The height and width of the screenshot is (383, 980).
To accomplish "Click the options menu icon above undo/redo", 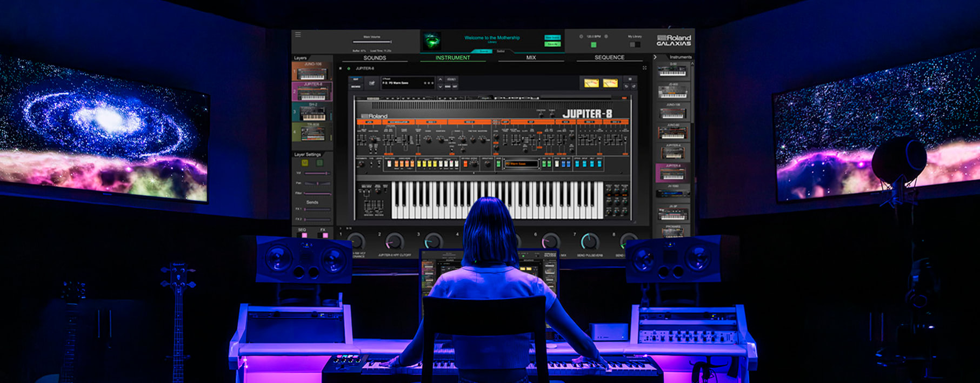I will pyautogui.click(x=630, y=79).
